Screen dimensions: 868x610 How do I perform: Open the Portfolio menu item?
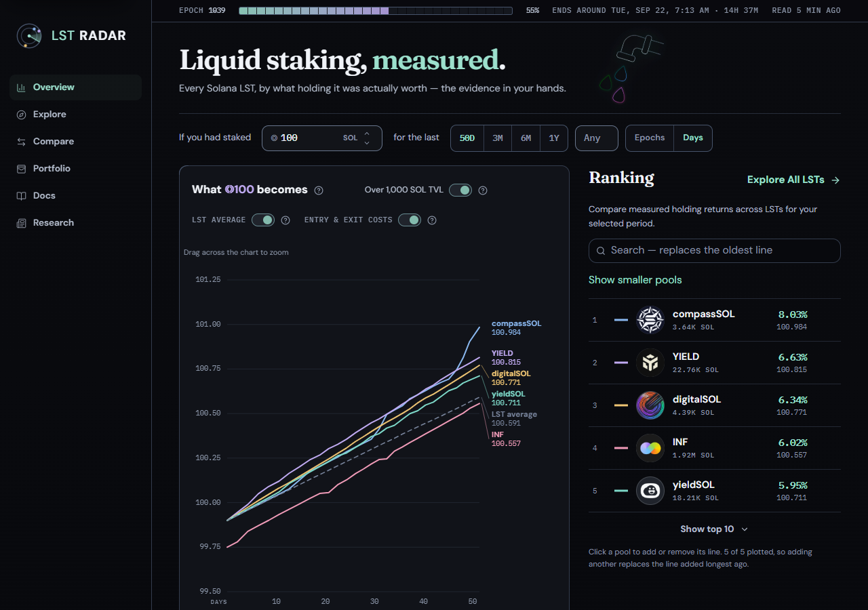pos(75,169)
